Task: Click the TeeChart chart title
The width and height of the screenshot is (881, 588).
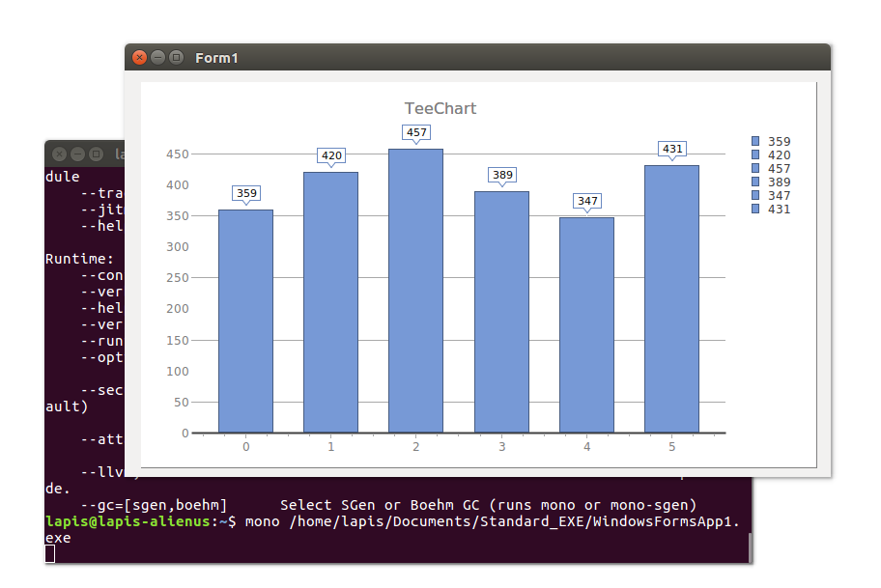Action: (440, 108)
